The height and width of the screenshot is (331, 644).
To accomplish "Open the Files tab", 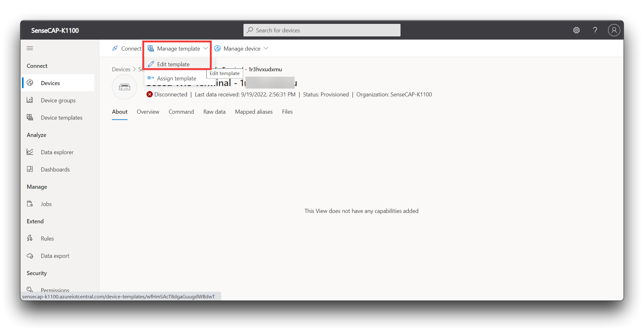I will 287,112.
